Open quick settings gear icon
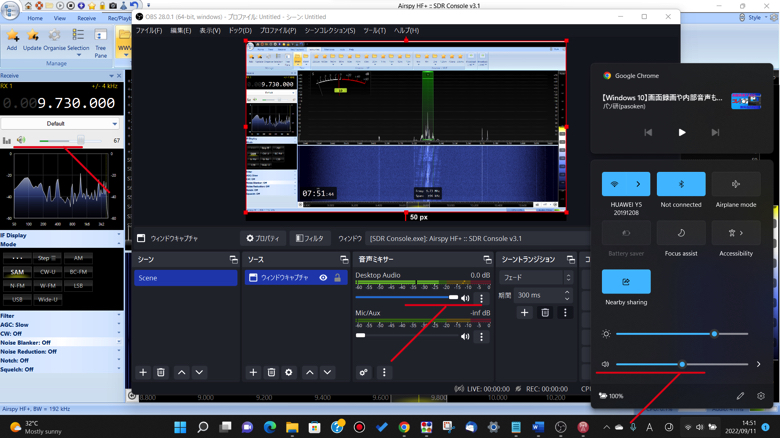 pos(761,396)
